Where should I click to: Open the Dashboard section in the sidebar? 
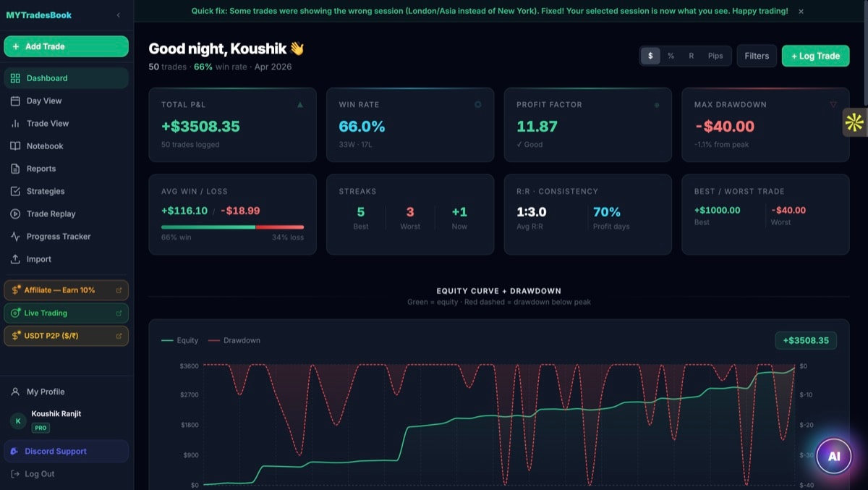click(x=47, y=77)
